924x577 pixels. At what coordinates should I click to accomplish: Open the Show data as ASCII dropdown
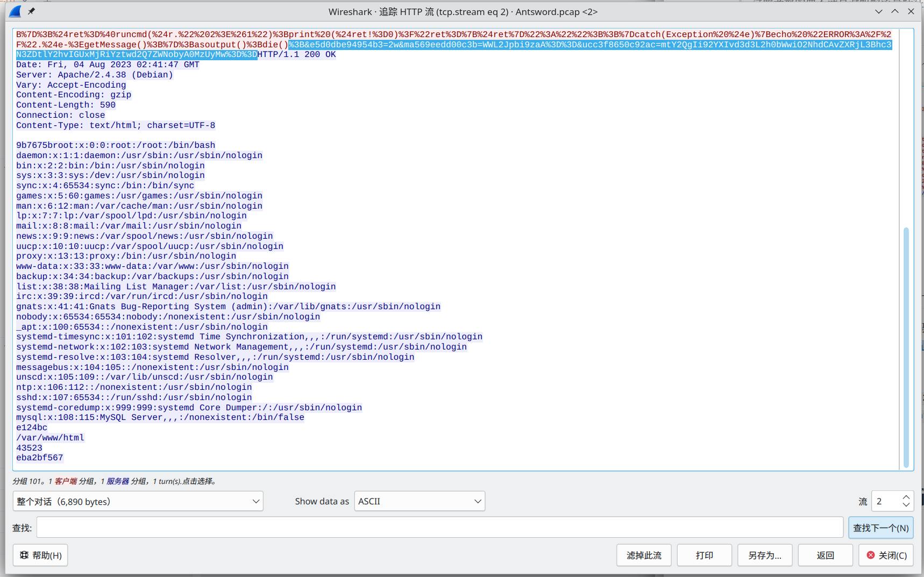[420, 501]
